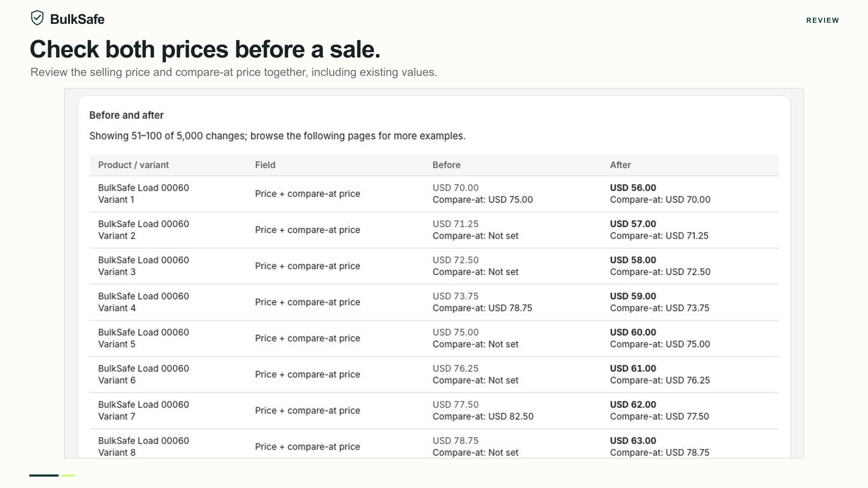The width and height of the screenshot is (868, 488).
Task: Click the before 'Compare-at: USD 82.50' value
Action: coord(483,416)
